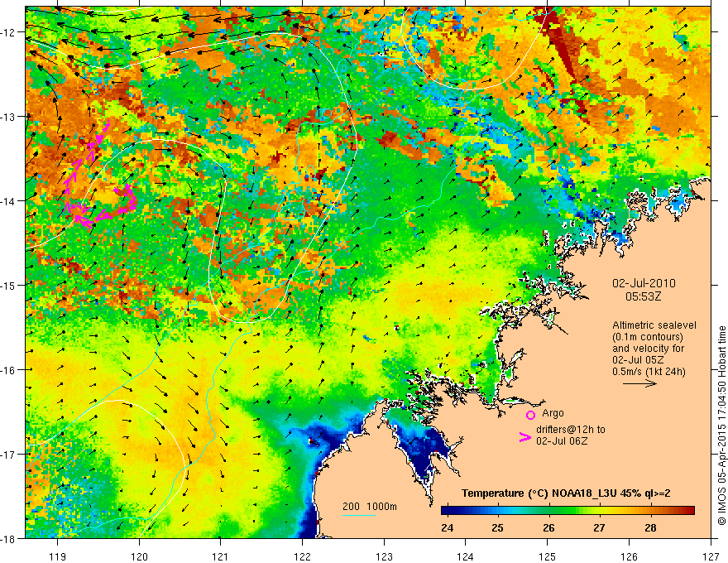
Task: Click the 'and velocity for' caption line
Action: pos(648,349)
